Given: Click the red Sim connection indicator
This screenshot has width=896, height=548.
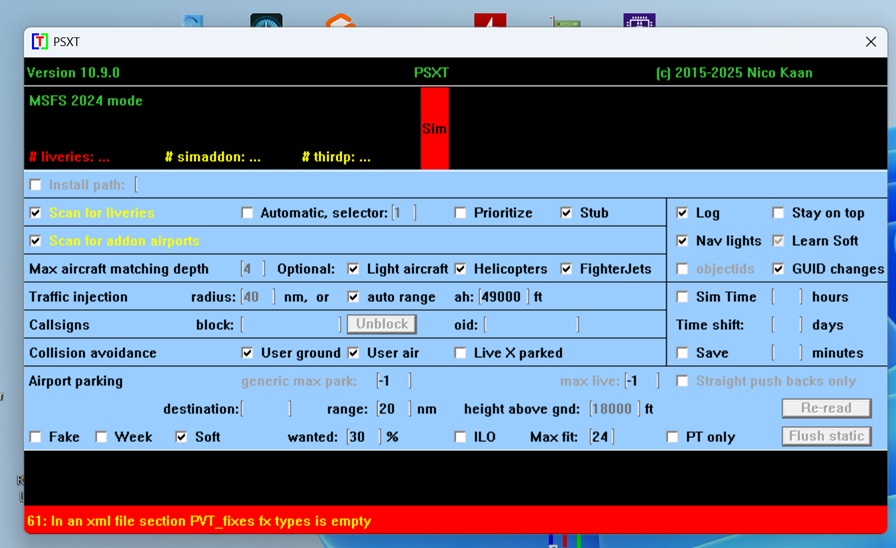Looking at the screenshot, I should pyautogui.click(x=434, y=129).
